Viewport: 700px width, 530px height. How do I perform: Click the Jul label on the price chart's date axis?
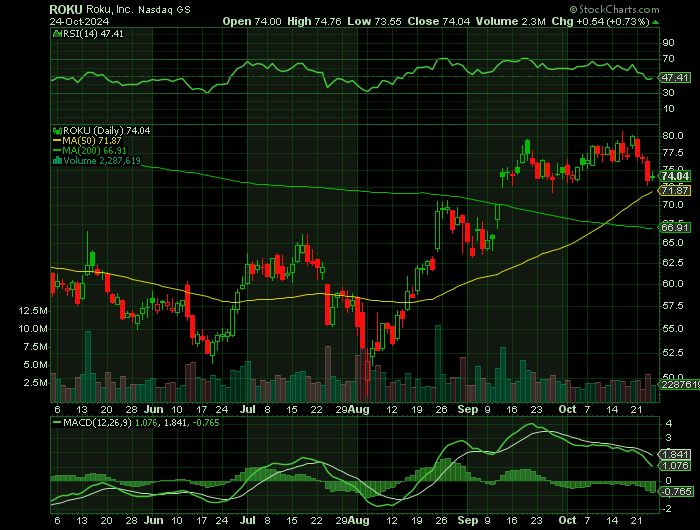pyautogui.click(x=247, y=409)
